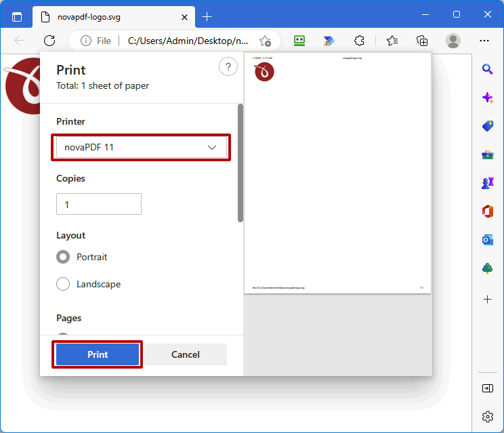Open the user profile avatar

pos(453,41)
